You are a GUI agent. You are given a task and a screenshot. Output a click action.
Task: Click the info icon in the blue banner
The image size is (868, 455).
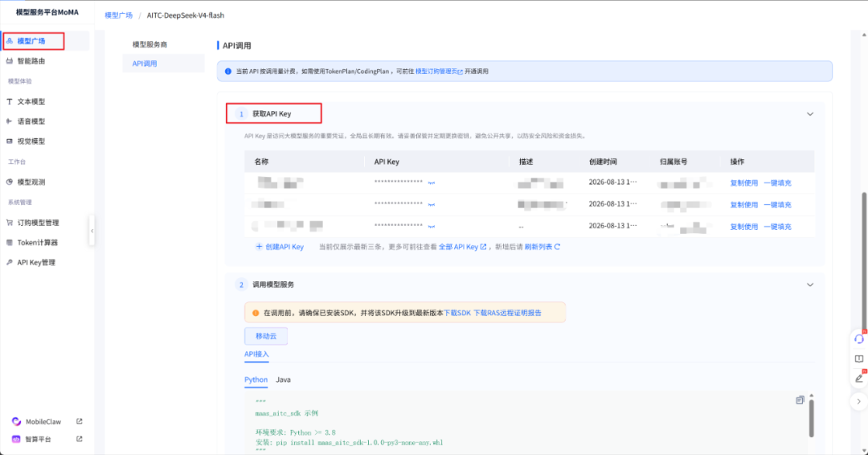click(228, 72)
